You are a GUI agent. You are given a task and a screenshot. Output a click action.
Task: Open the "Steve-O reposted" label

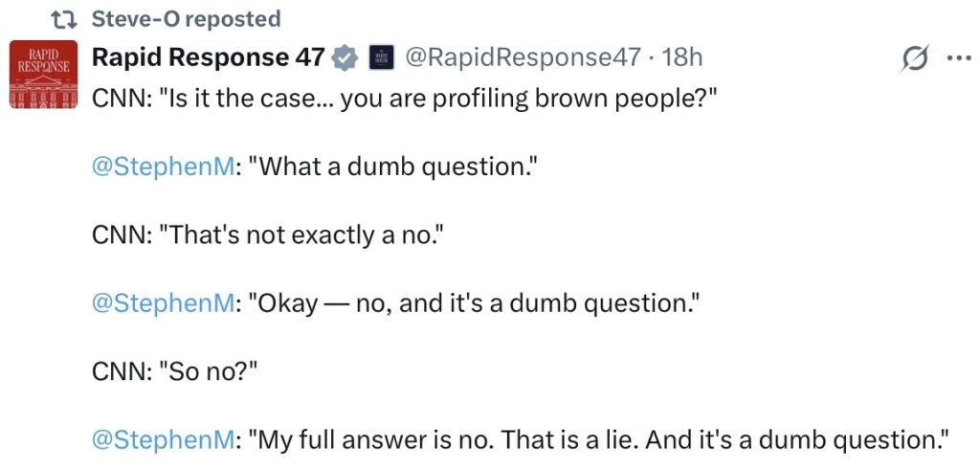coord(186,19)
